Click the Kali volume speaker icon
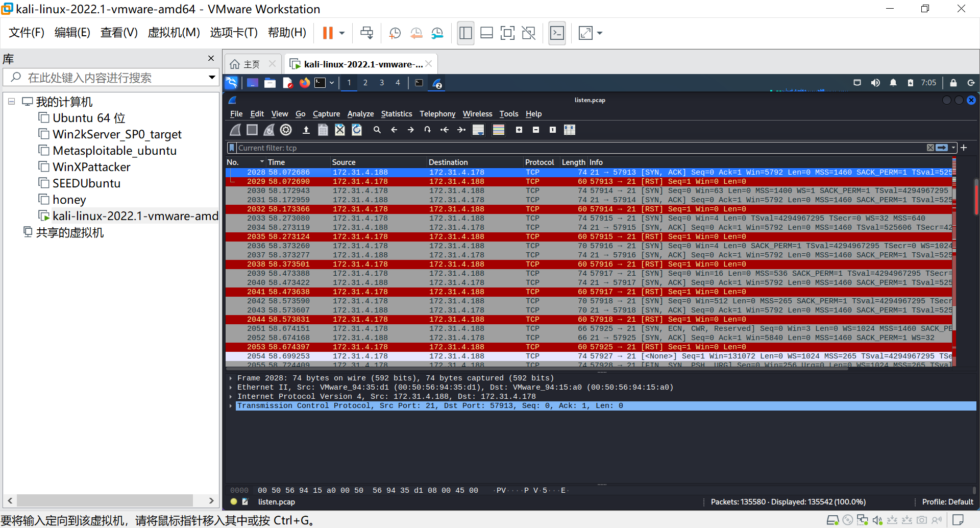Screen dimensions: 980x528 (x=875, y=83)
